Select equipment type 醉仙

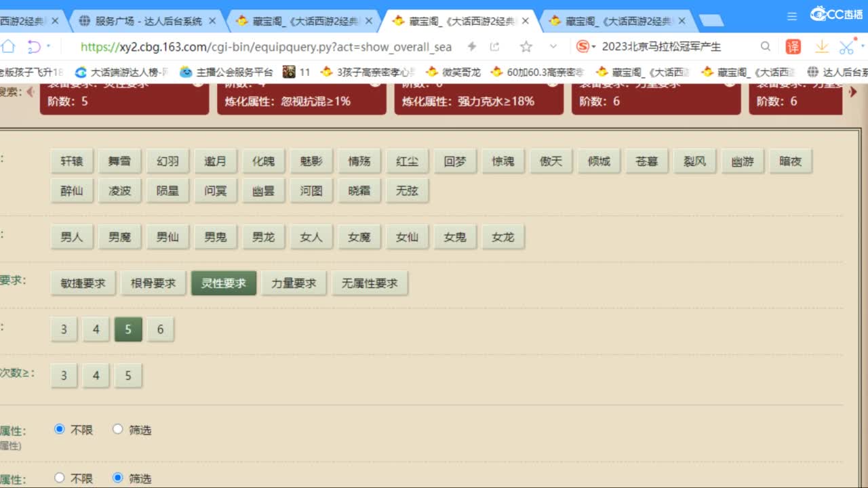[x=72, y=191]
